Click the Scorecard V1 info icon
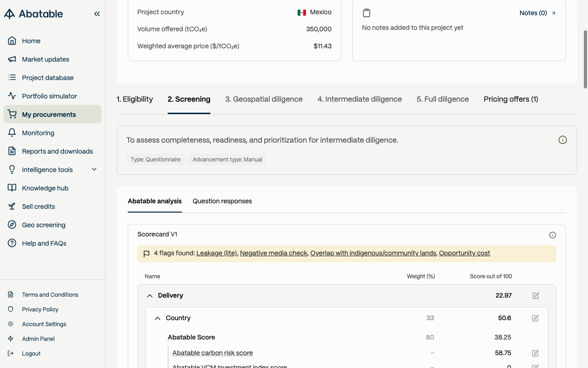Viewport: 588px width, 368px height. click(553, 235)
